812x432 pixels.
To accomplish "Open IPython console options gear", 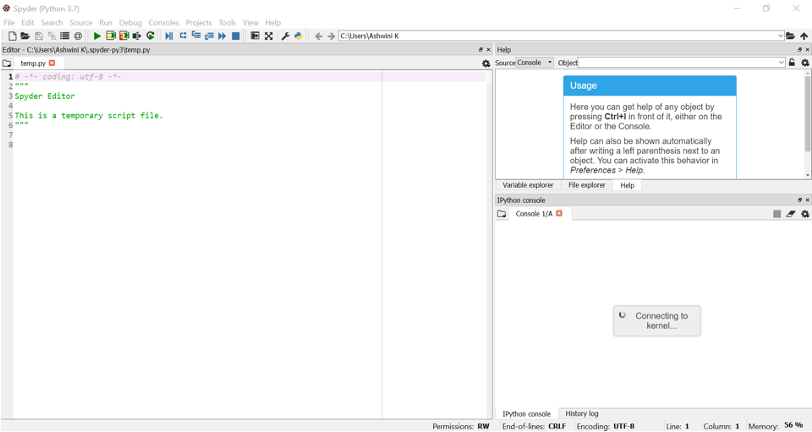I will click(x=805, y=214).
